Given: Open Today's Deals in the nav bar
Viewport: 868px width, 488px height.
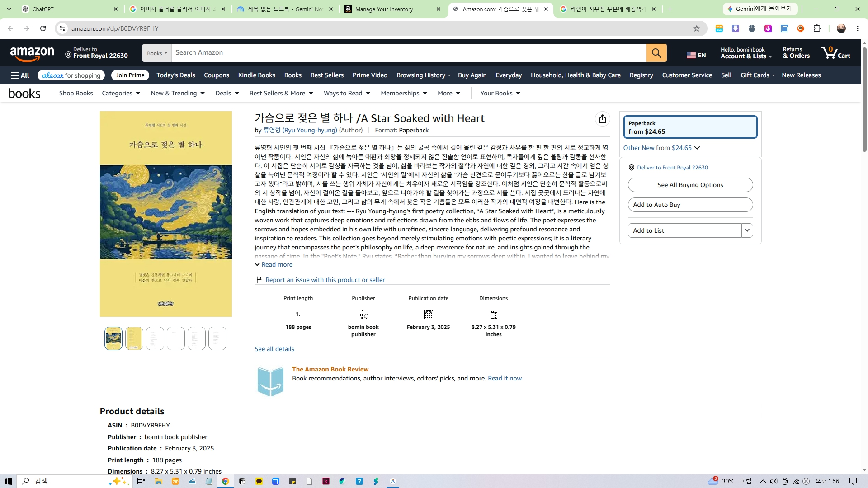Looking at the screenshot, I should click(x=176, y=75).
